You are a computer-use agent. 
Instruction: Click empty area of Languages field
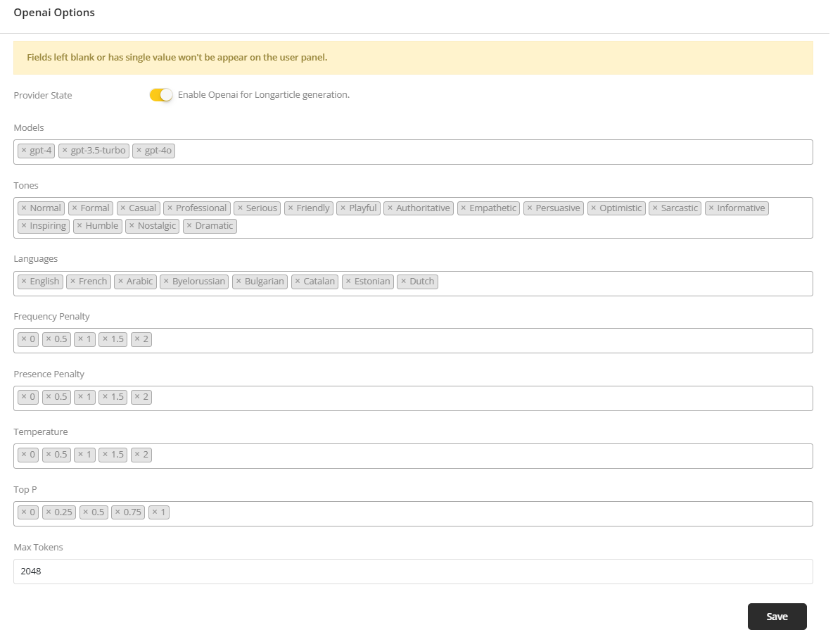tap(619, 283)
